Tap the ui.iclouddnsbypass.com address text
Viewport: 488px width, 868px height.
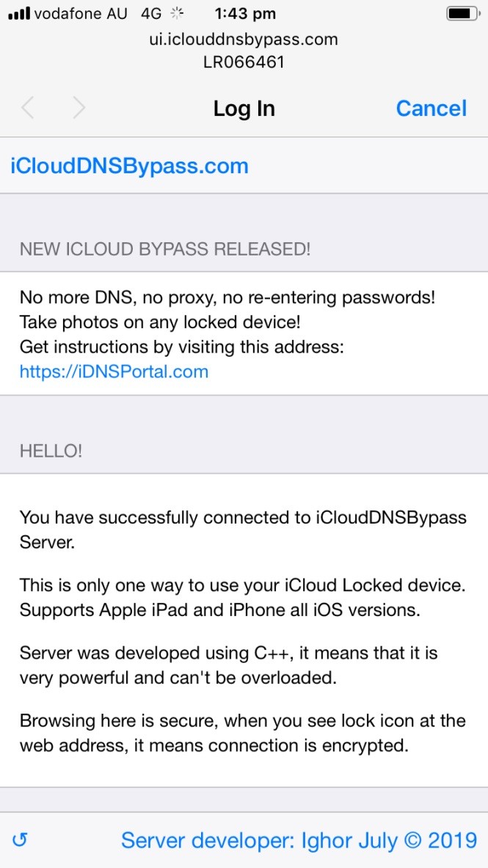244,40
